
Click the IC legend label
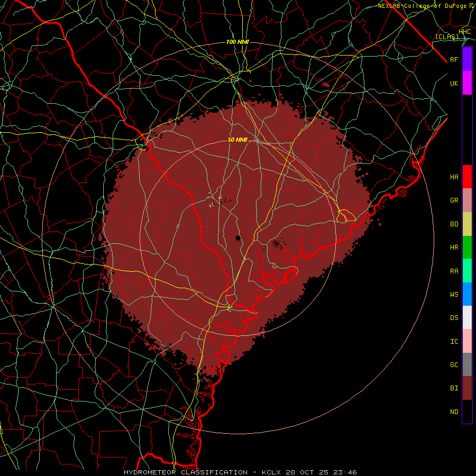[454, 342]
